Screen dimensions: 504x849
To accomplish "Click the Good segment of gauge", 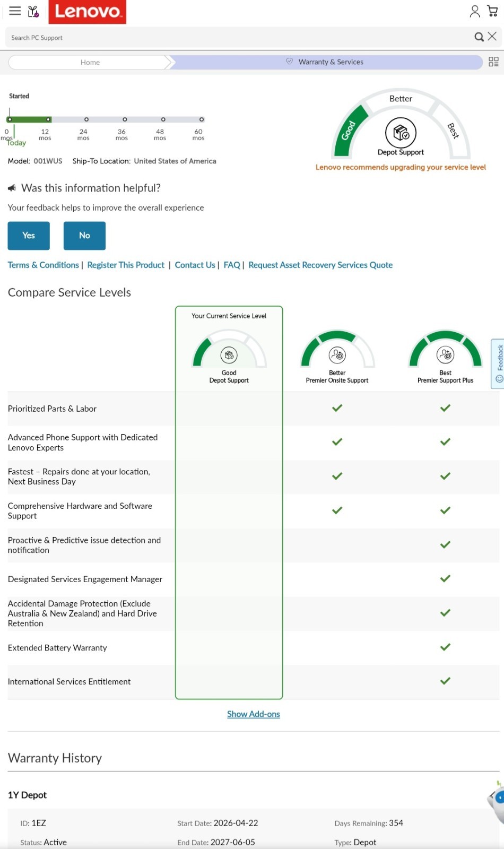I will [350, 131].
